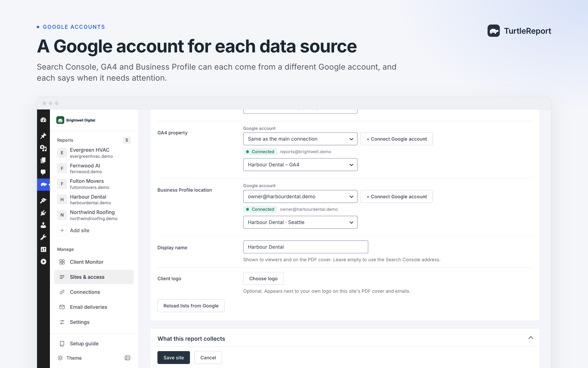Click 'Connect Google account' for GA4 property
The height and width of the screenshot is (368, 588).
[397, 139]
